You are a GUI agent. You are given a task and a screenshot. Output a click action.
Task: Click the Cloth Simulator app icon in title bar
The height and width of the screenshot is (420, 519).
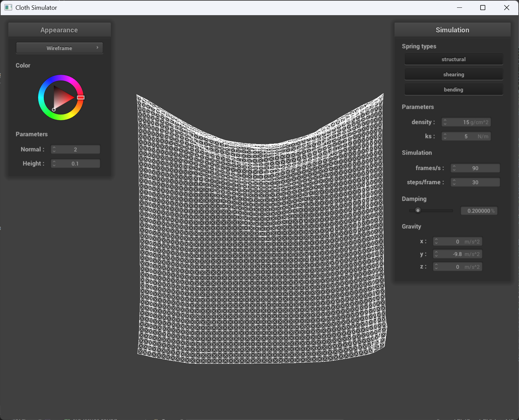click(x=8, y=7)
